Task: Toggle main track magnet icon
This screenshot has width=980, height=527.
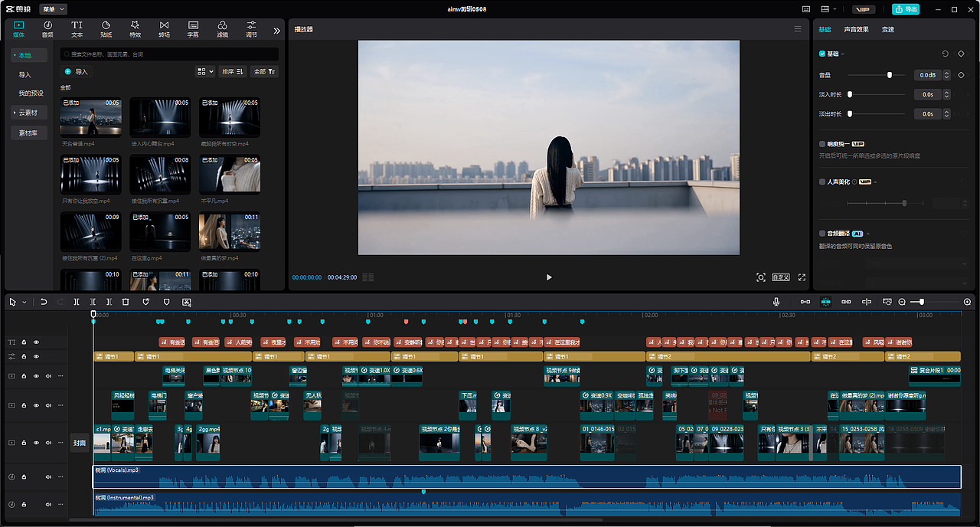Action: [x=805, y=302]
